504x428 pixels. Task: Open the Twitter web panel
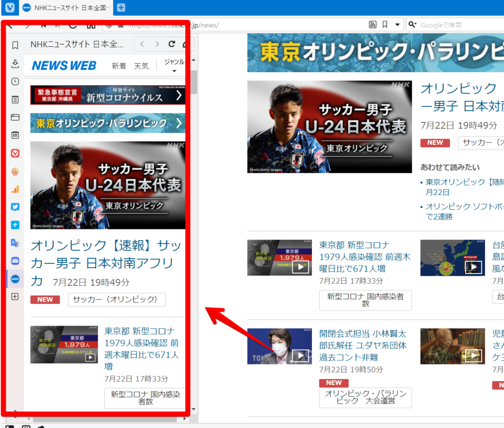point(15,207)
